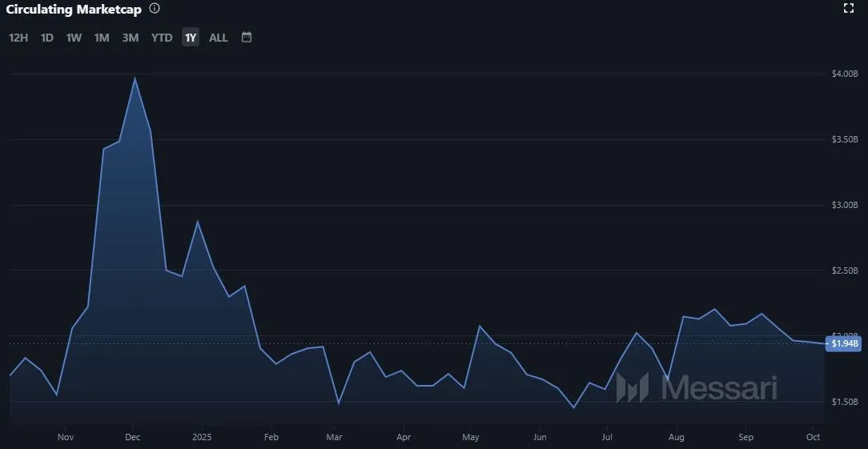Show year-to-date with YTD
868x449 pixels.
(162, 38)
